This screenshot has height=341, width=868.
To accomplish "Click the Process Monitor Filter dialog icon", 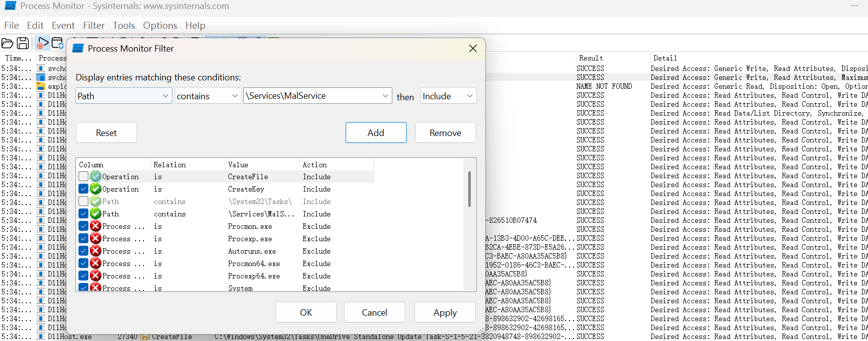I will coord(78,48).
